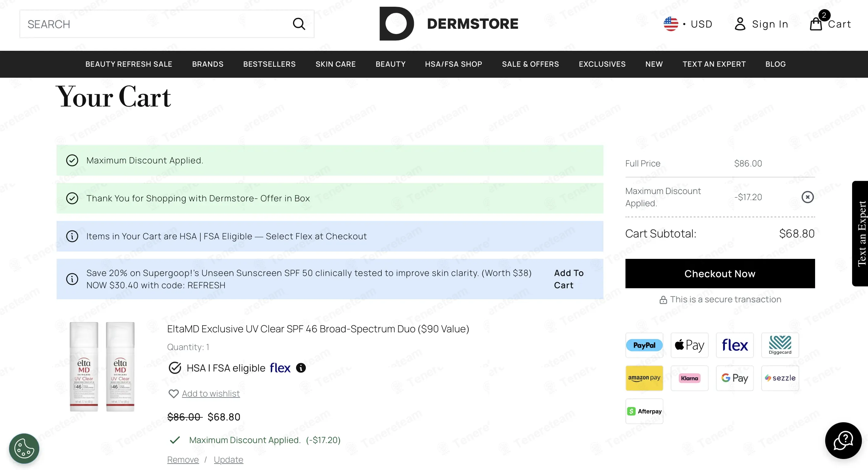Select the Afterpay payment icon
This screenshot has width=868, height=470.
tap(644, 411)
